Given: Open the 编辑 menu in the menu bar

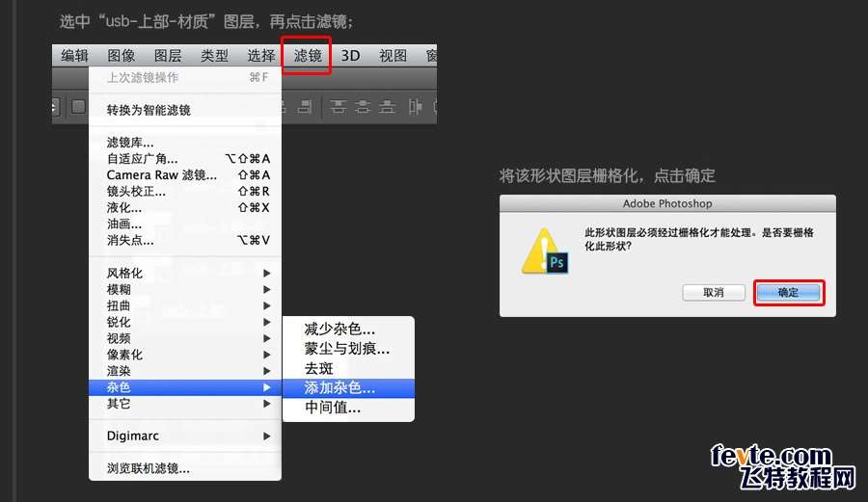Looking at the screenshot, I should click(x=74, y=55).
